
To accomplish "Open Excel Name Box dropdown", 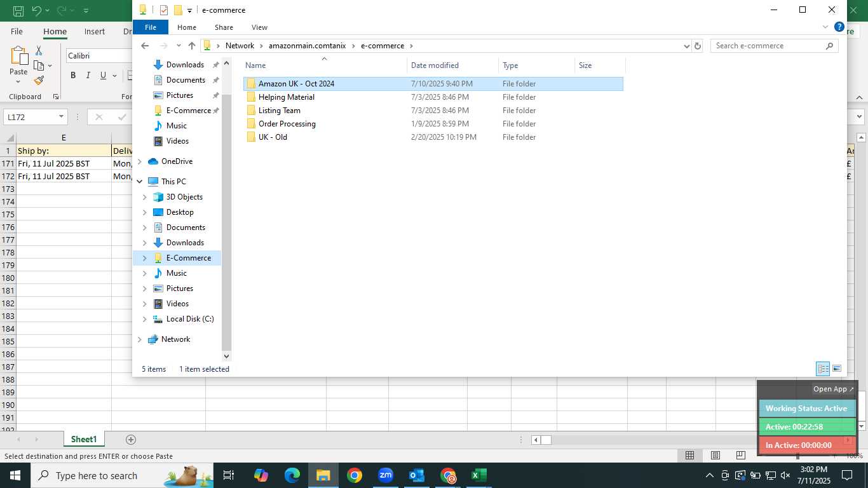I will click(61, 117).
